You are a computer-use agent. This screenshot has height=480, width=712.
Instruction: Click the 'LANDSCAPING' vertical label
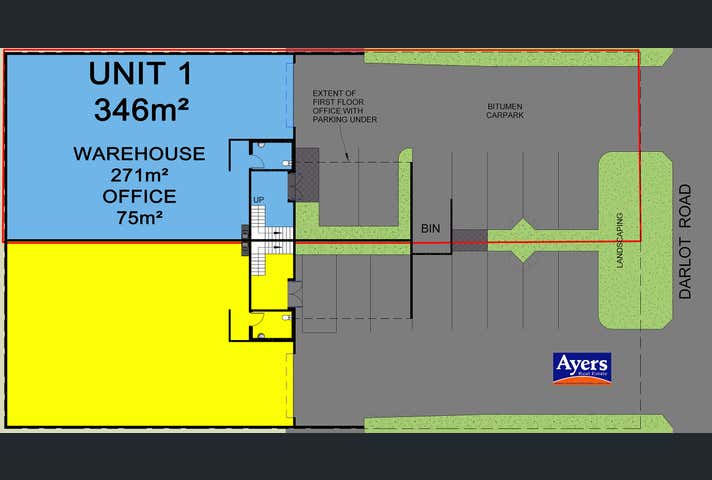(x=620, y=240)
